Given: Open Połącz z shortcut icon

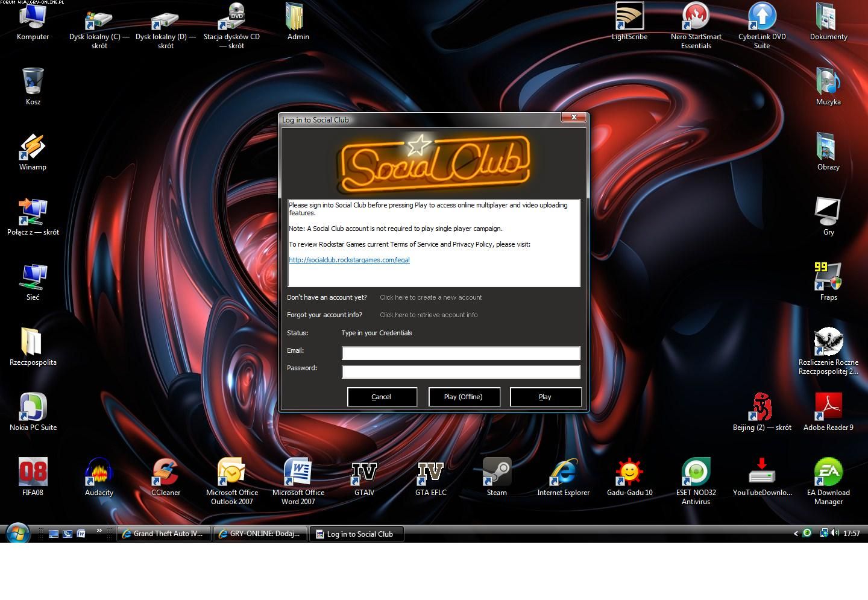Looking at the screenshot, I should pos(33,216).
